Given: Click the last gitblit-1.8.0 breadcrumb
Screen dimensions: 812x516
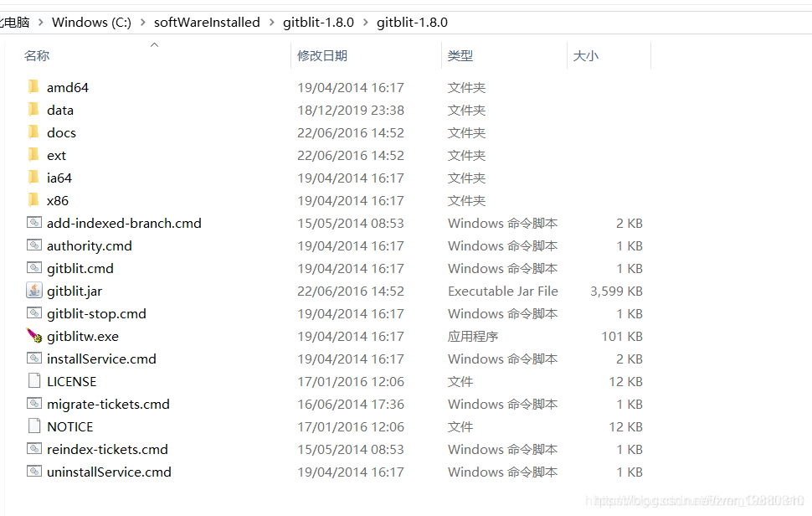Looking at the screenshot, I should [x=412, y=23].
